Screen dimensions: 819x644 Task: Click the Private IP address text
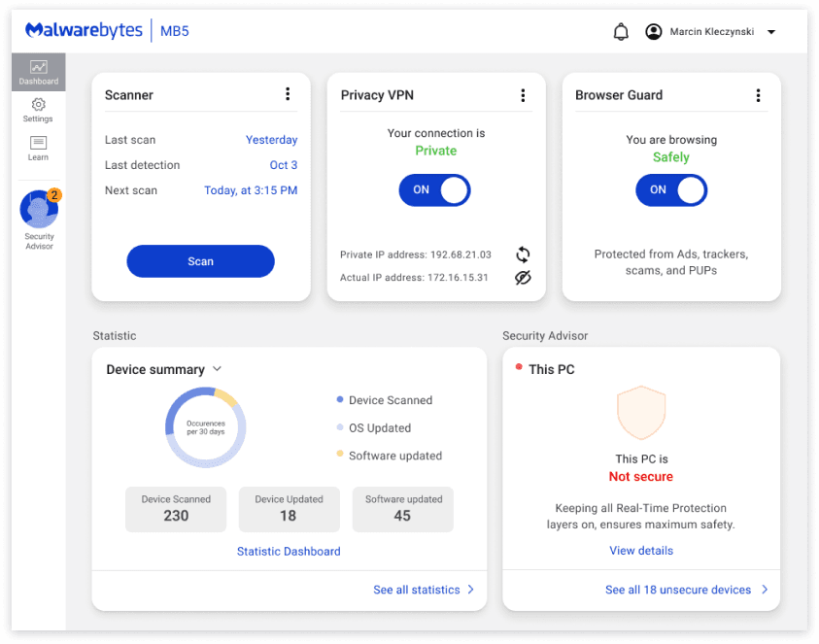416,254
